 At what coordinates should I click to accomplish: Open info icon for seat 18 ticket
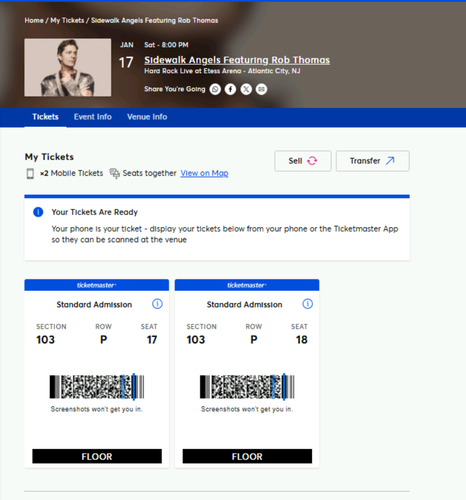click(x=307, y=304)
